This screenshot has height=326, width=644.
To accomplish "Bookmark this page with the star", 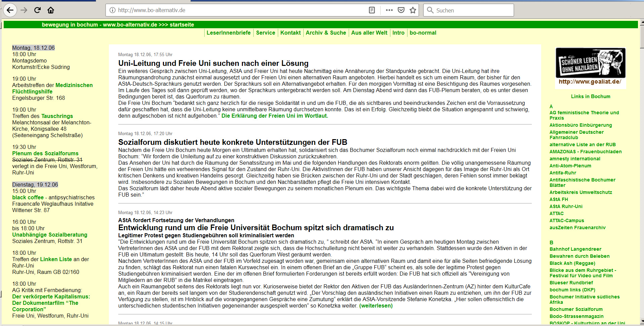I will [x=413, y=10].
